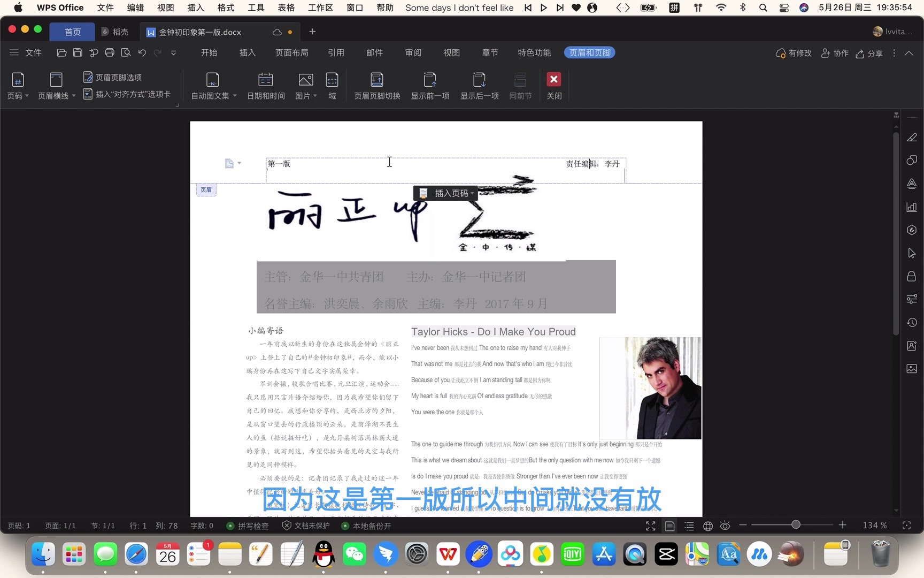This screenshot has width=924, height=578.
Task: Close header and footer with 关闭
Action: coord(554,86)
